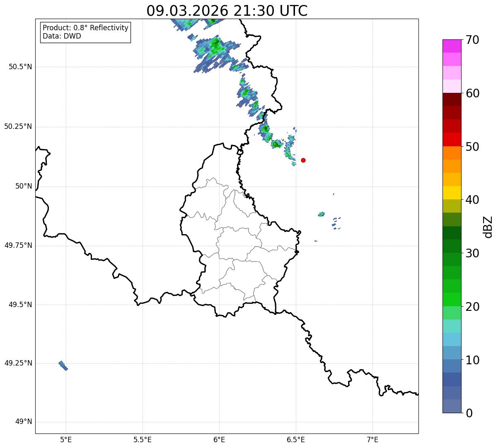Click the 'Data: DWD' text
Viewport: 498px width, 448px height.
(62, 36)
